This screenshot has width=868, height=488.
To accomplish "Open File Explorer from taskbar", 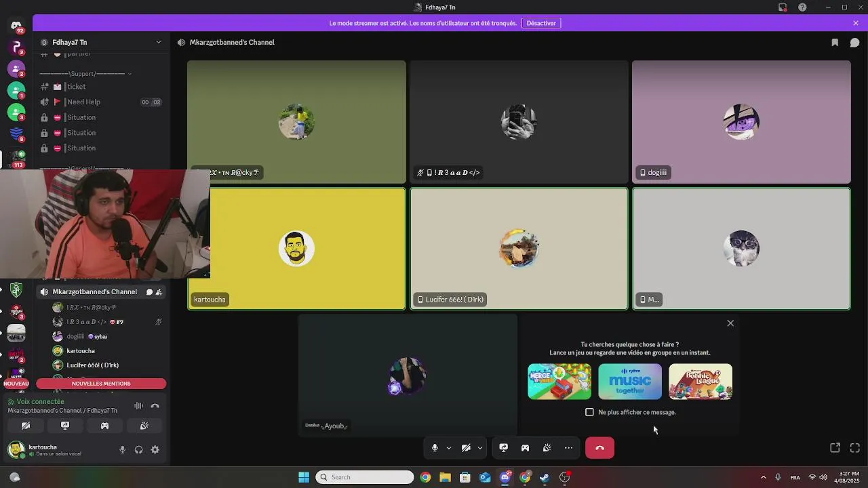I will point(445,477).
